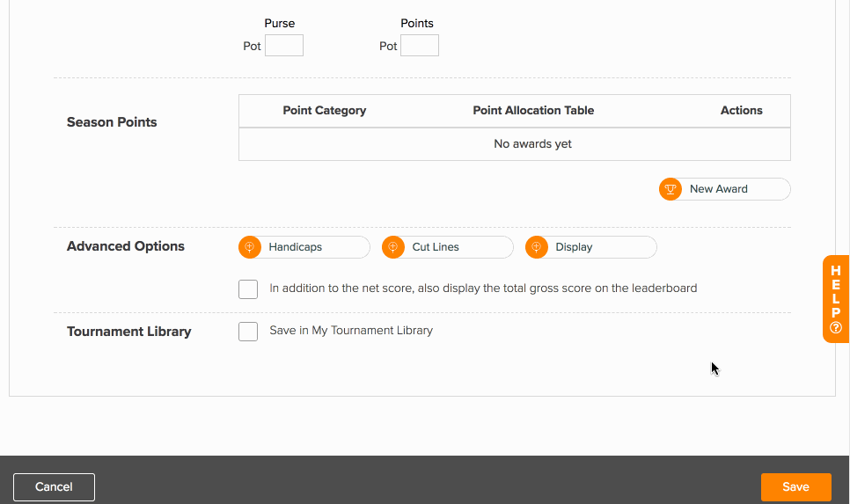
Task: Focus the Purse Pot input field
Action: (x=284, y=46)
